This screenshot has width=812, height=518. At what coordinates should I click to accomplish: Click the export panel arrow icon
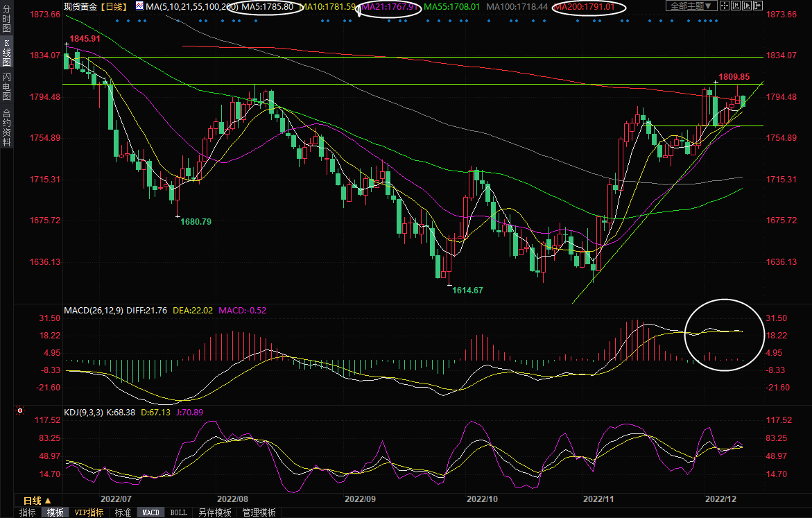[758, 6]
